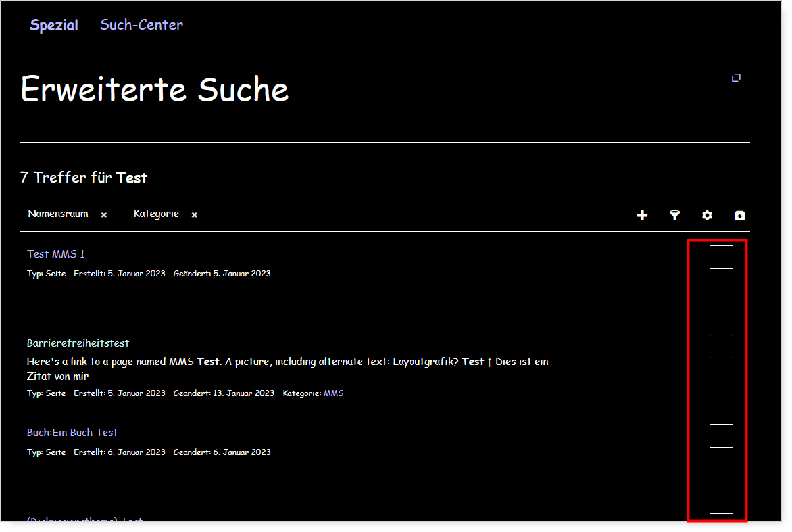Open the Namensraum filter dropdown
The image size is (792, 532).
point(58,214)
